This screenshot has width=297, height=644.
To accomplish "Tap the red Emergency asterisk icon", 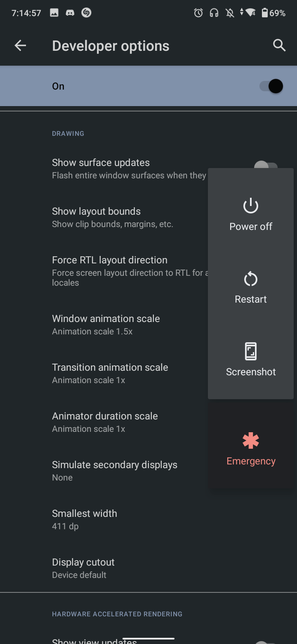I will tap(251, 440).
